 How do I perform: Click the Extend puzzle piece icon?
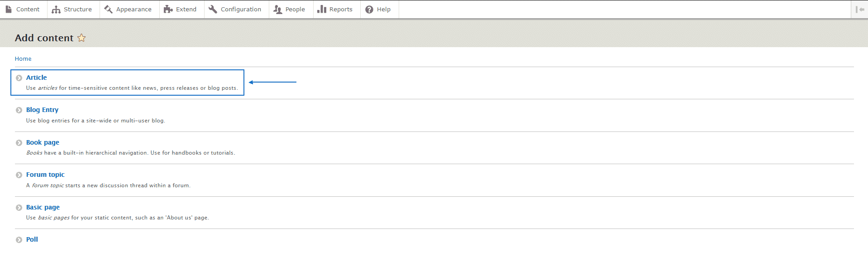click(168, 10)
